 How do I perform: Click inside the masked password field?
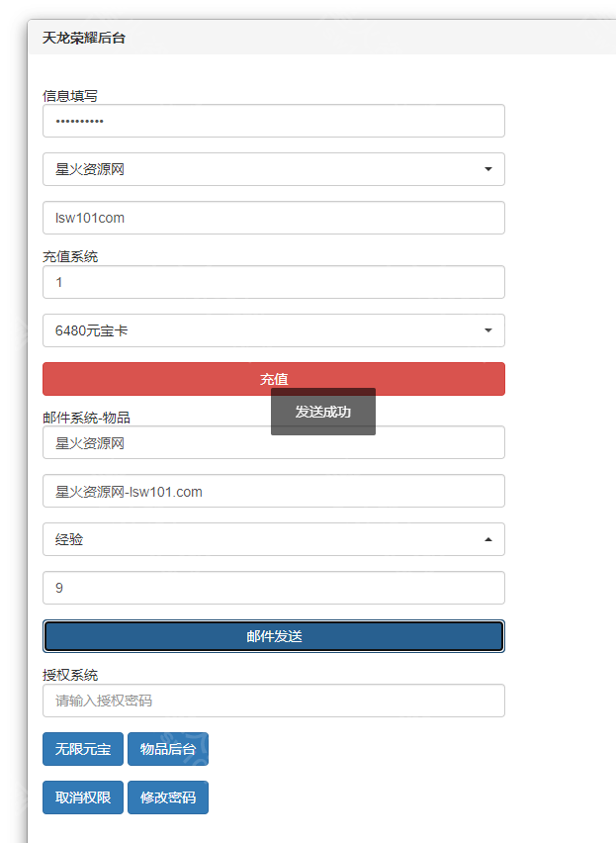click(x=273, y=121)
